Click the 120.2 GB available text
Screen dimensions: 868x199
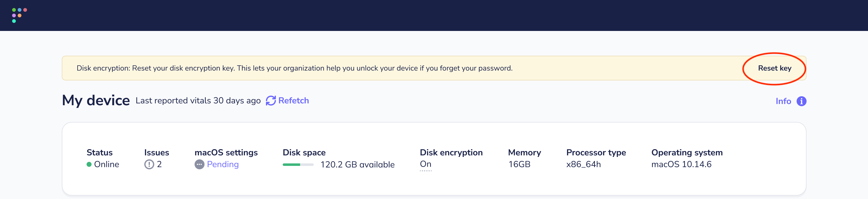coord(357,164)
